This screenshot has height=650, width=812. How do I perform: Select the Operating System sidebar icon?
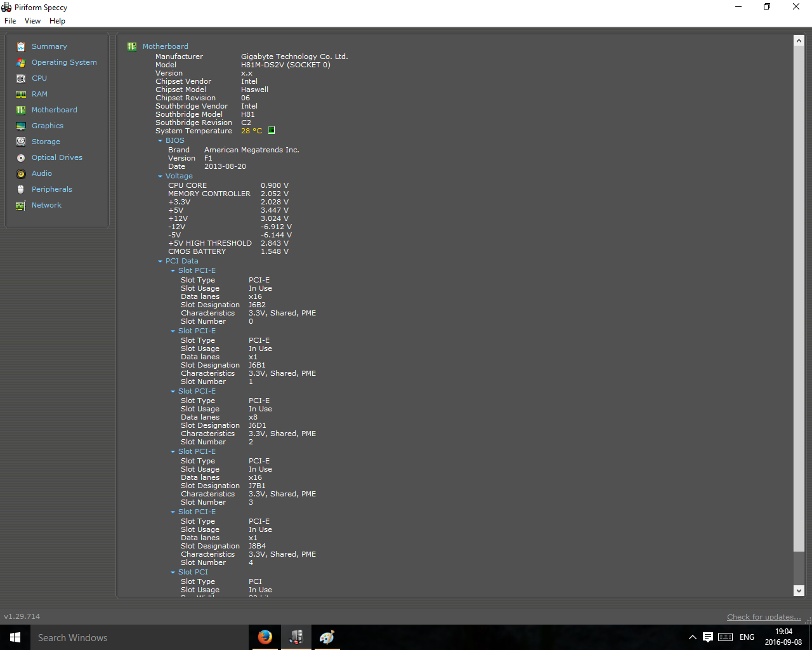[21, 62]
